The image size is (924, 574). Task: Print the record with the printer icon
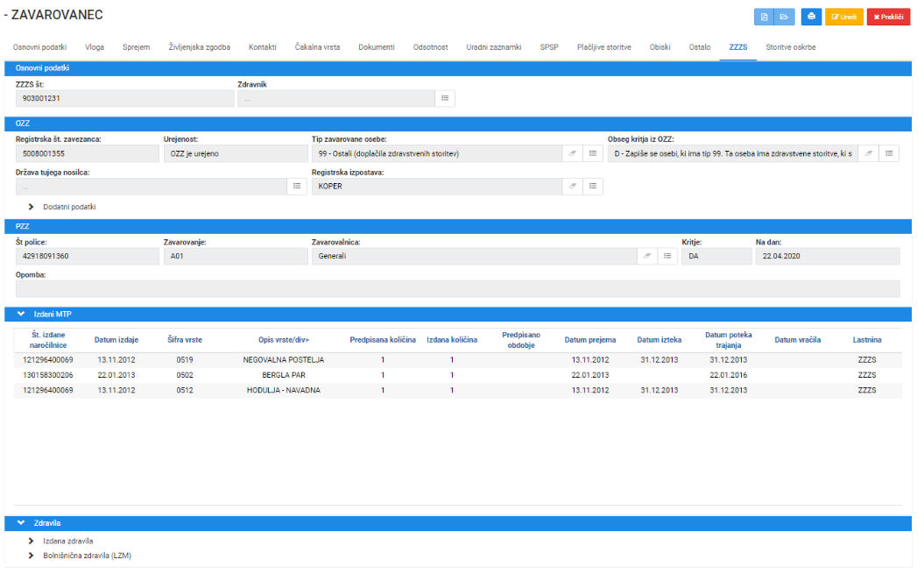pos(811,17)
